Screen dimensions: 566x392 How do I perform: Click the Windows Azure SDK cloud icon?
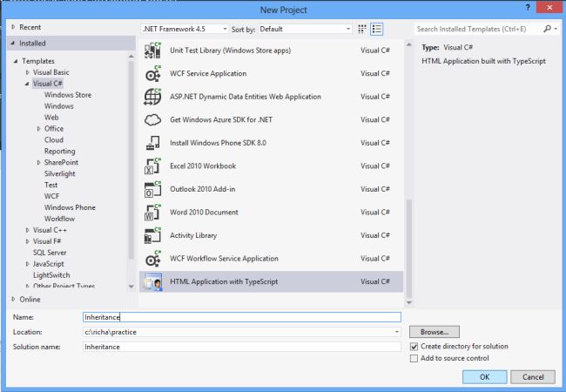(152, 120)
